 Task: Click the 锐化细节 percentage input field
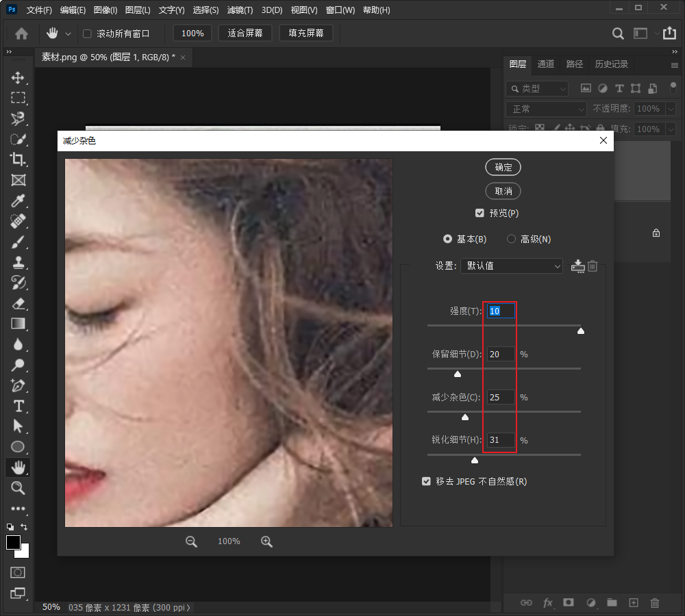(501, 440)
